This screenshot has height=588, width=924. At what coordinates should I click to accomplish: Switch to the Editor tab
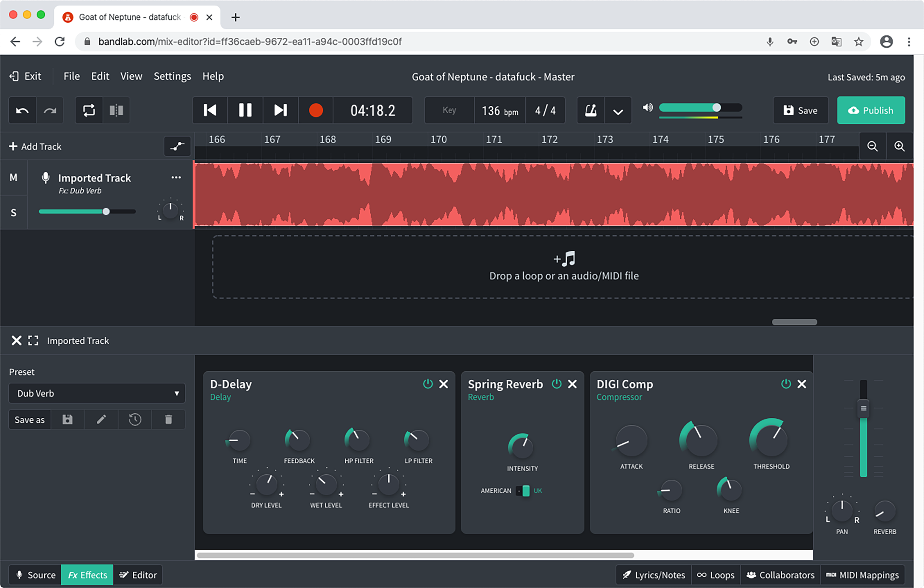[x=138, y=575]
